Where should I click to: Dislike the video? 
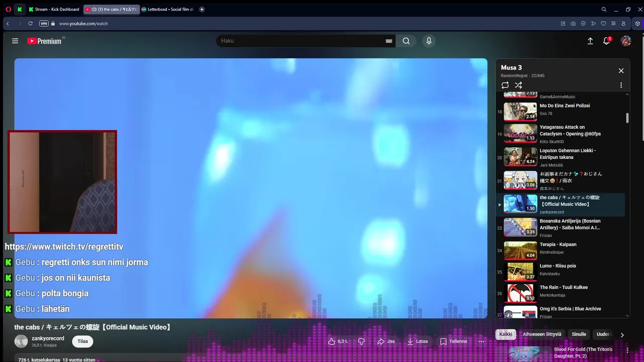point(361,341)
